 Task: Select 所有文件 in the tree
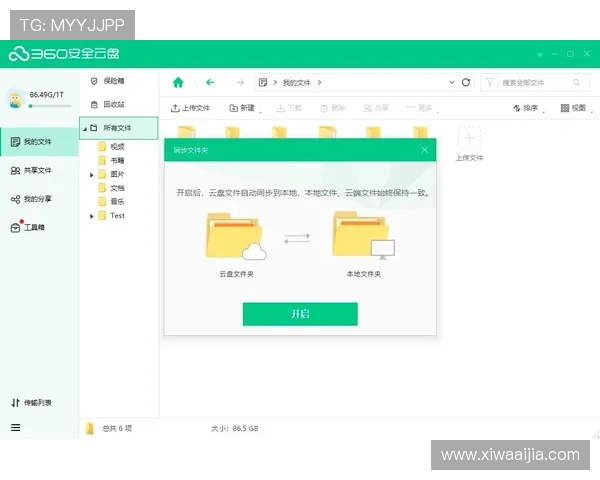pos(118,128)
